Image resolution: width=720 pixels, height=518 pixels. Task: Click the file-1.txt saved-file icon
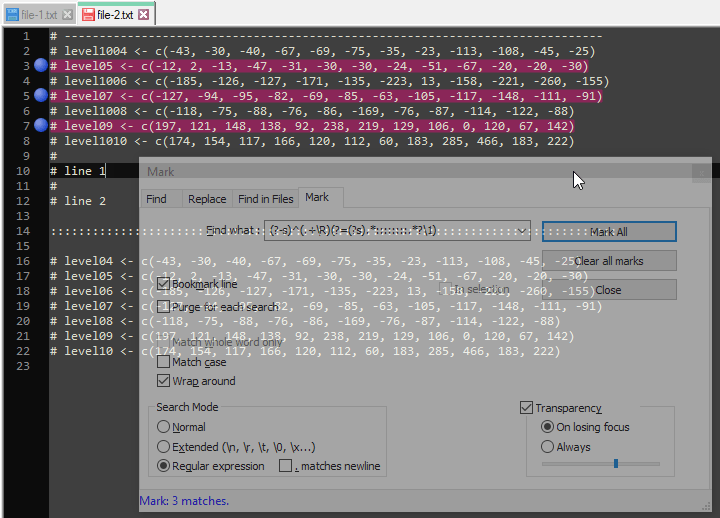click(x=13, y=15)
